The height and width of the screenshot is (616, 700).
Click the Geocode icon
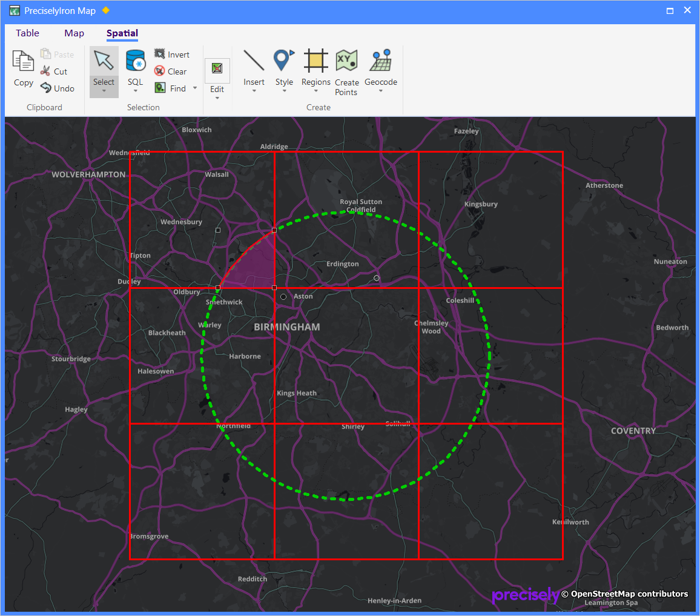pyautogui.click(x=381, y=61)
